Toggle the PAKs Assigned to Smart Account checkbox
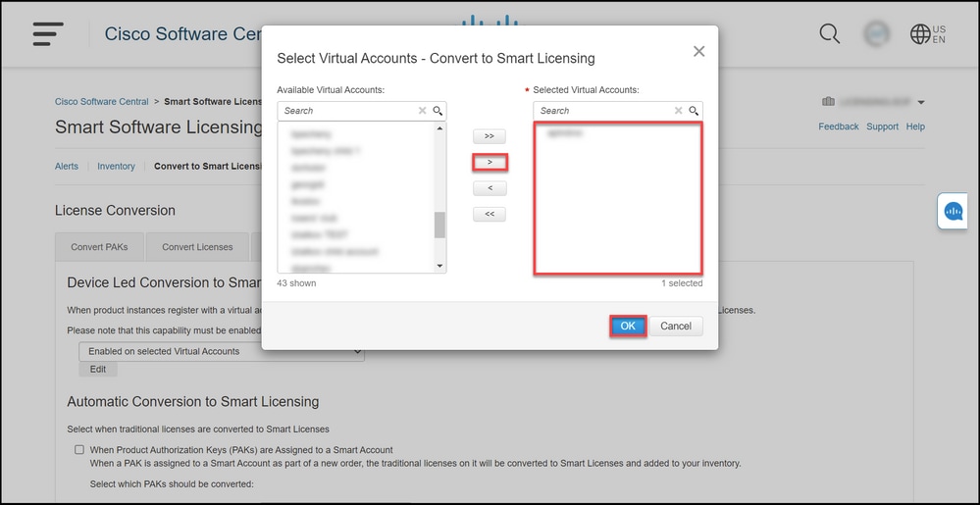This screenshot has height=505, width=980. click(x=79, y=449)
